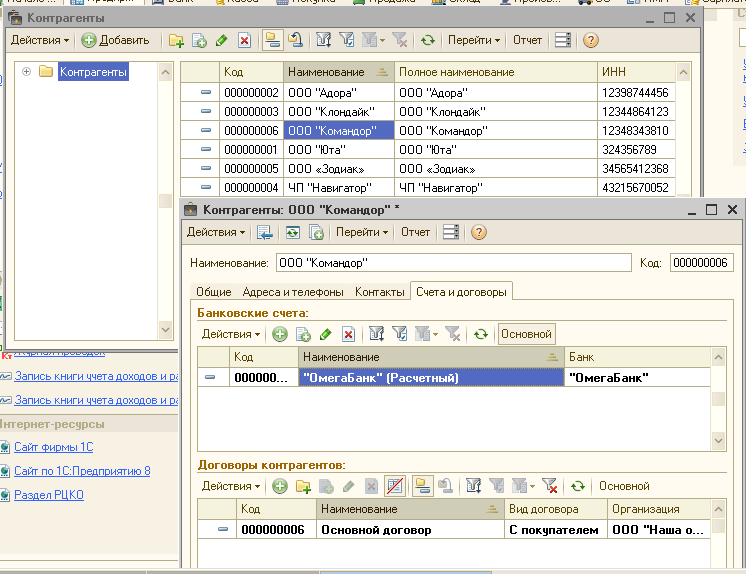Switch to Контакты tab
This screenshot has width=746, height=574.
click(x=380, y=292)
